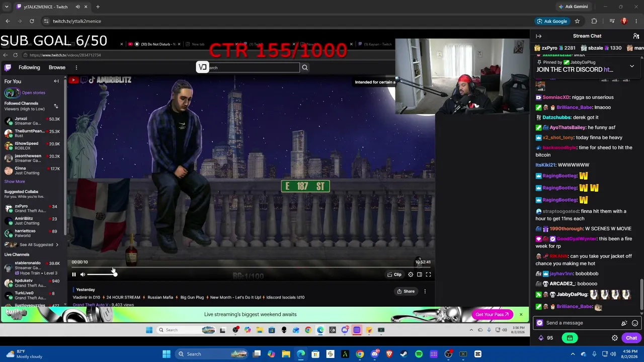Open Chrome media controls icon
Image resolution: width=644 pixels, height=362 pixels.
click(612, 21)
